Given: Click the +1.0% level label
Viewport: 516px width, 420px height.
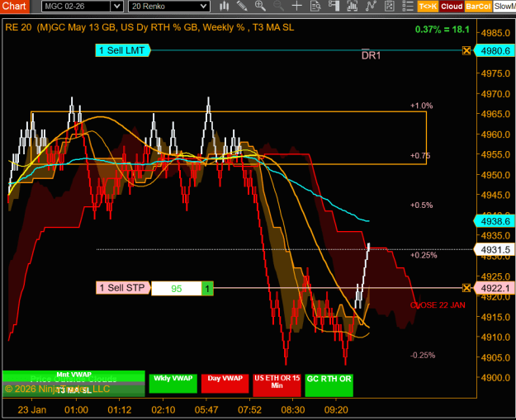Looking at the screenshot, I should (x=422, y=106).
